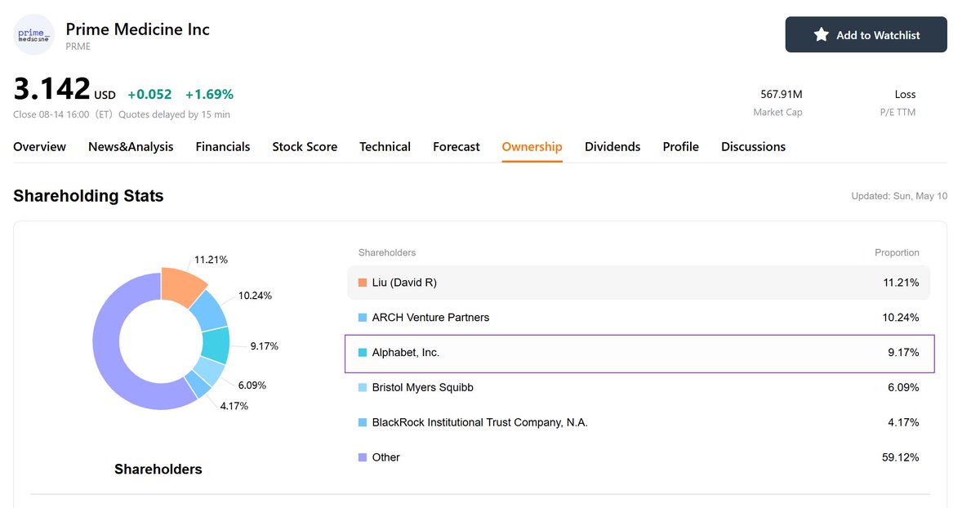Viewport: 980px width, 508px height.
Task: Select the Bristol Myers Squibb shareholder name
Action: [x=423, y=388]
